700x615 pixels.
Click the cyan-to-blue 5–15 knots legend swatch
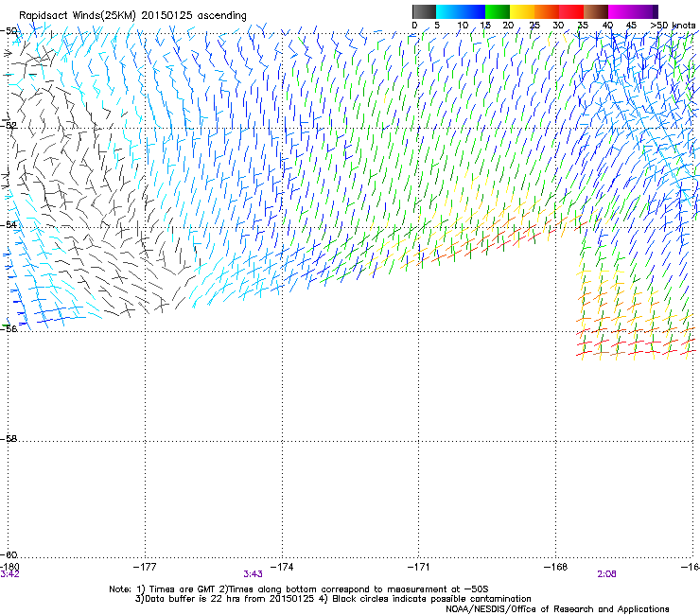(x=461, y=11)
